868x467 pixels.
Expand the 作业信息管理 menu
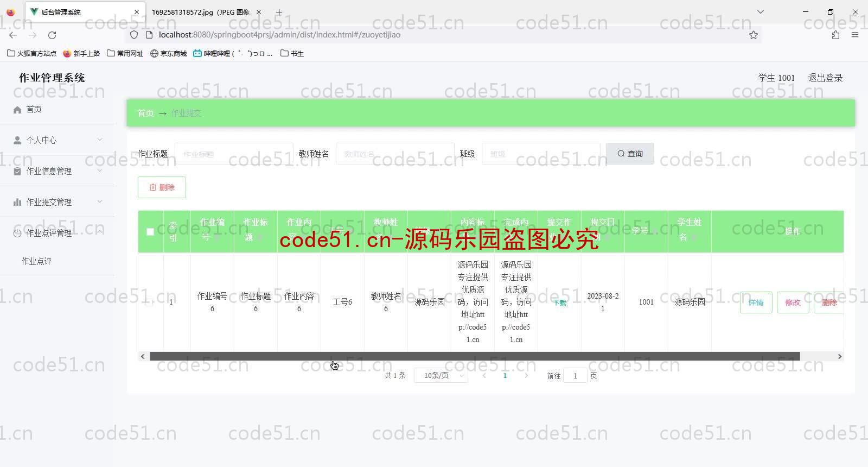click(x=100, y=171)
